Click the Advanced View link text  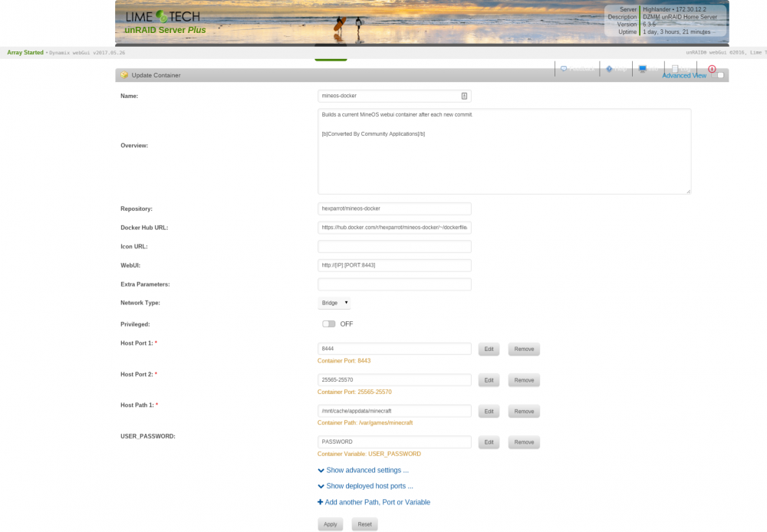coord(684,75)
